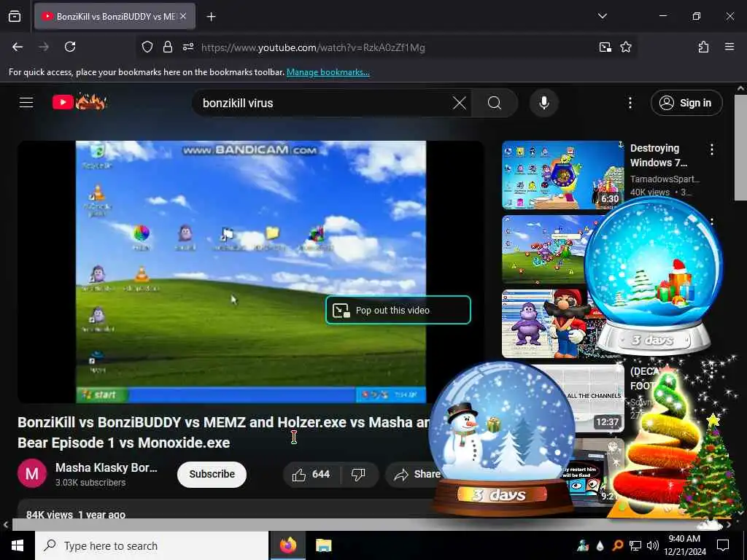The image size is (747, 560).
Task: Open the Windows Start menu
Action: (x=18, y=545)
